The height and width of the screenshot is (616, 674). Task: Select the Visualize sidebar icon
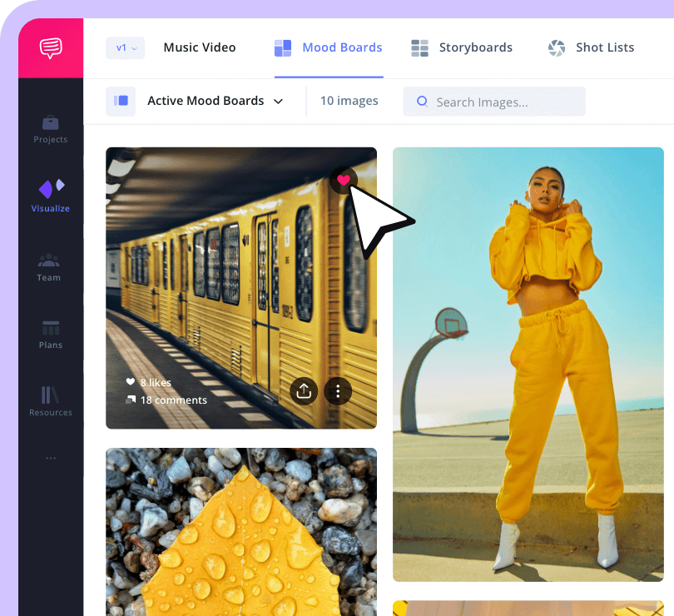(x=51, y=196)
